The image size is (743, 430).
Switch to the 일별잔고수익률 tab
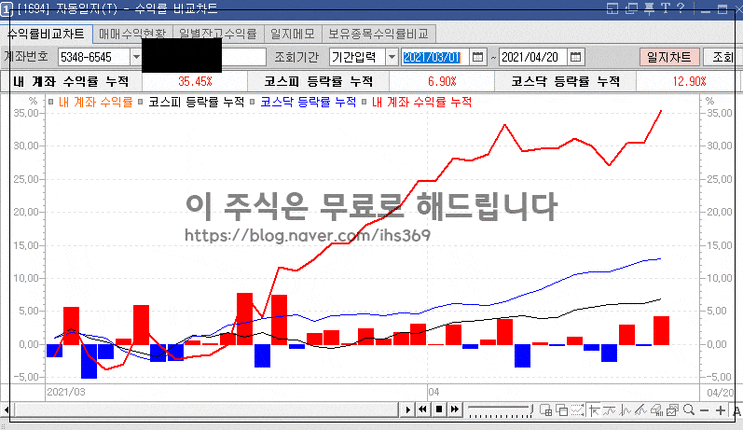218,34
